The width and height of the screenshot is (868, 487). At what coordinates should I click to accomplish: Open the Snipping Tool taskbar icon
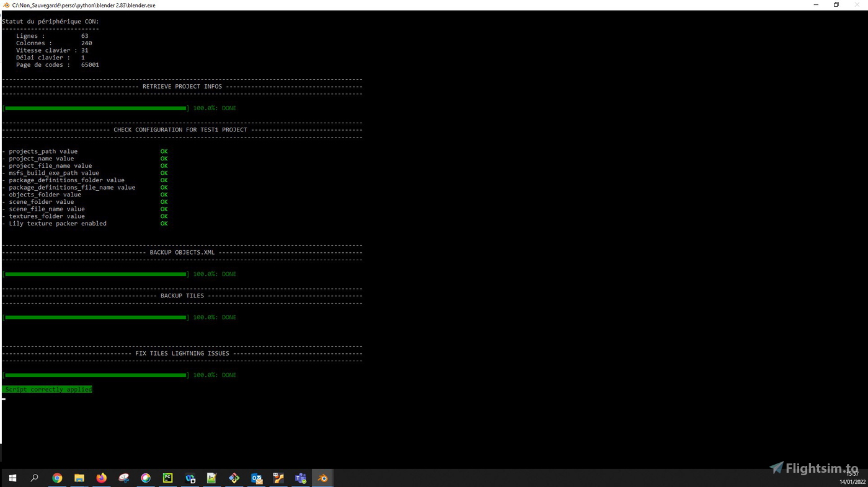click(x=124, y=478)
